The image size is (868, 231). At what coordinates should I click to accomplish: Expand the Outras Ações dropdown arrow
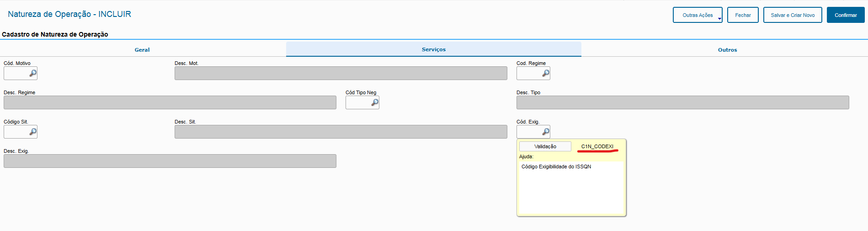[x=719, y=19]
